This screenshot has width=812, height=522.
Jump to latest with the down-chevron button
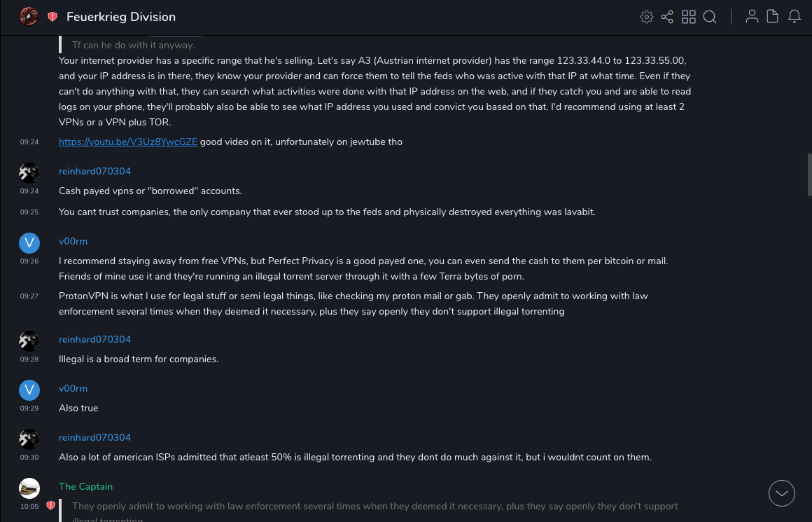(782, 493)
